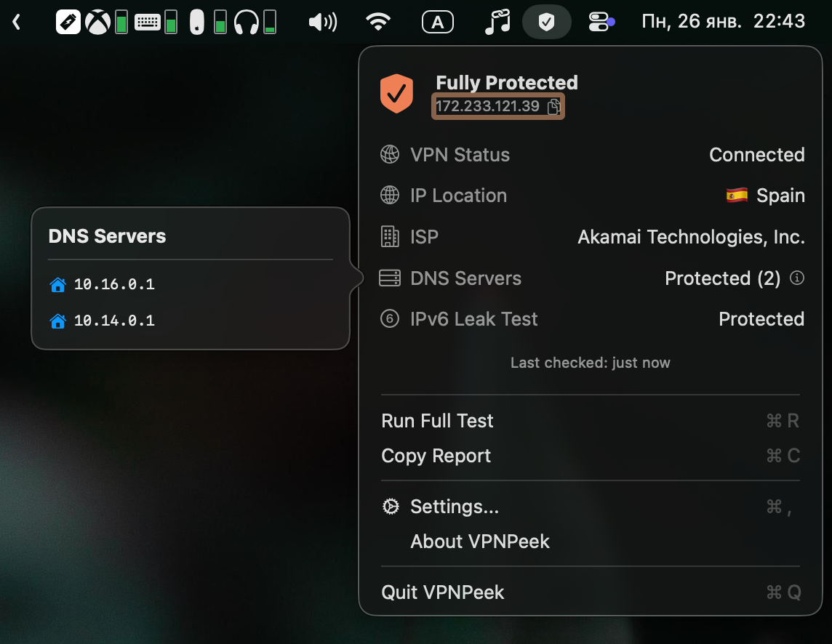Open the Wi-Fi menu bar icon
832x644 pixels.
click(x=377, y=23)
